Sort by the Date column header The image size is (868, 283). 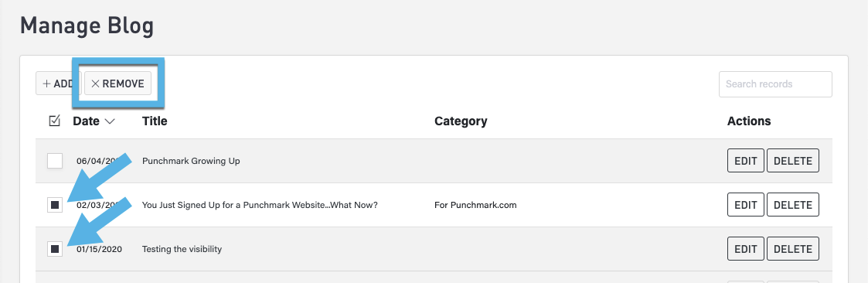pyautogui.click(x=86, y=121)
